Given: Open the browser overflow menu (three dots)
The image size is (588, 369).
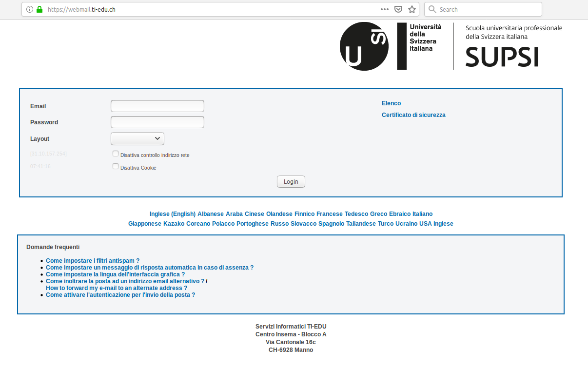Looking at the screenshot, I should coord(384,9).
